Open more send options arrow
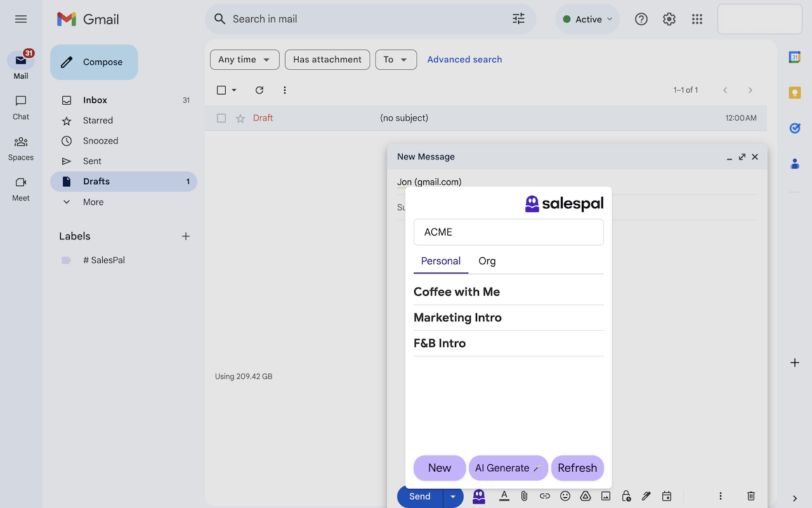This screenshot has height=508, width=812. [453, 497]
